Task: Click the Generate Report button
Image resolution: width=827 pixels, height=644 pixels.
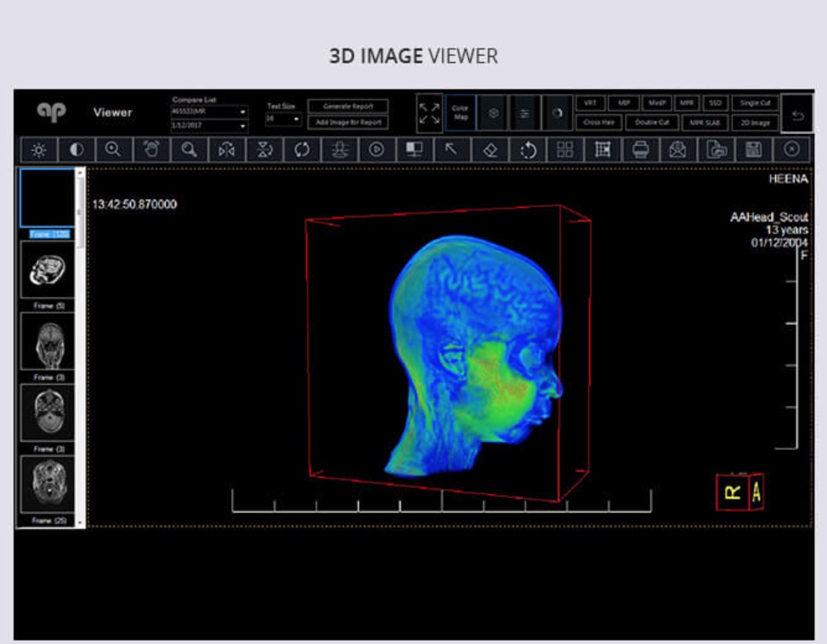Action: click(x=348, y=107)
